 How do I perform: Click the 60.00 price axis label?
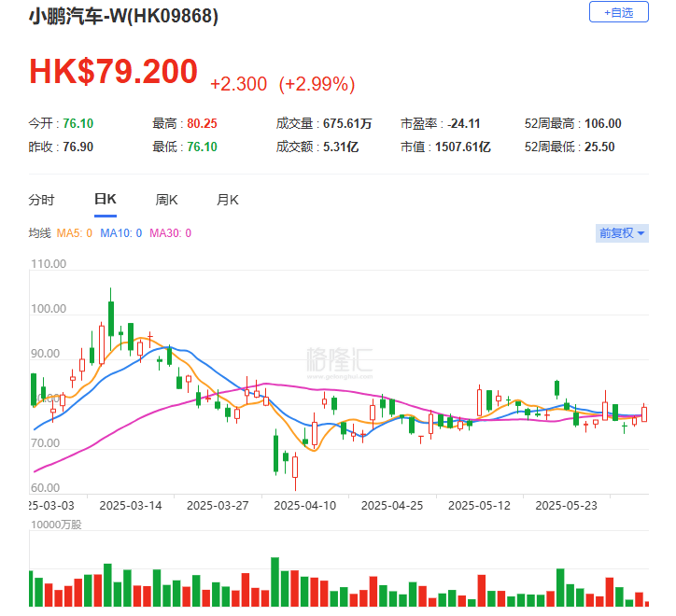point(45,488)
